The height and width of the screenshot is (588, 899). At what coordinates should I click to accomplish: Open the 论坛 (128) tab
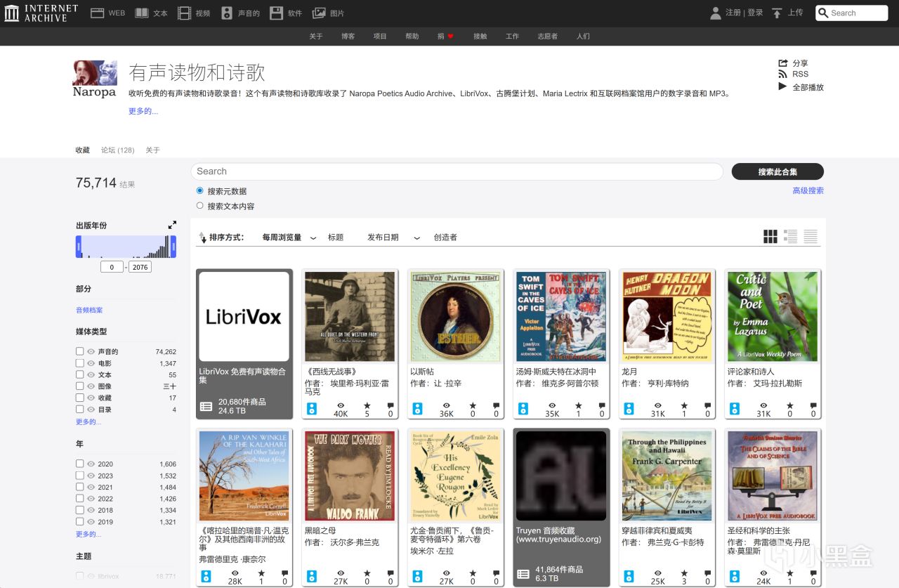(x=117, y=150)
